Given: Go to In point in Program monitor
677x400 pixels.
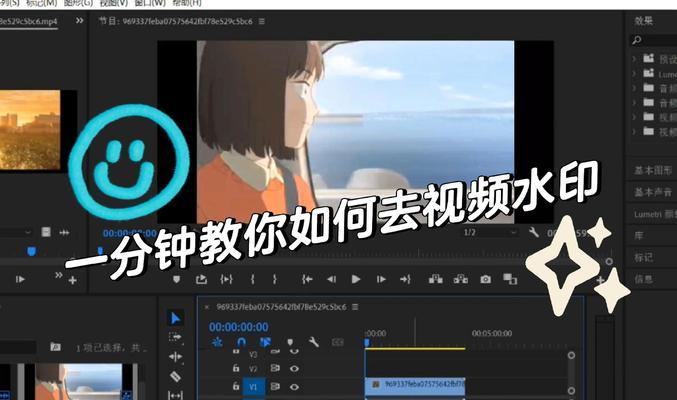Looking at the screenshot, I should [307, 279].
